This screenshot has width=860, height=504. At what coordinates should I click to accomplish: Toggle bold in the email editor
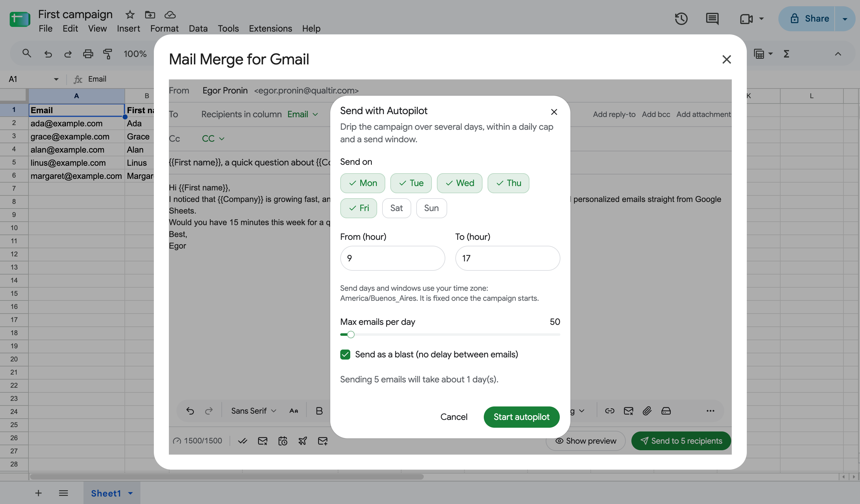(x=319, y=411)
